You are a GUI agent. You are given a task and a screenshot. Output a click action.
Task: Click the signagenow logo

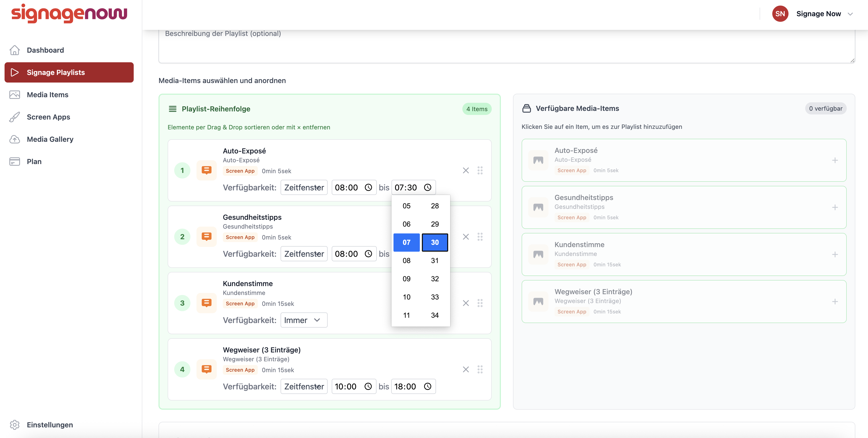pyautogui.click(x=69, y=13)
